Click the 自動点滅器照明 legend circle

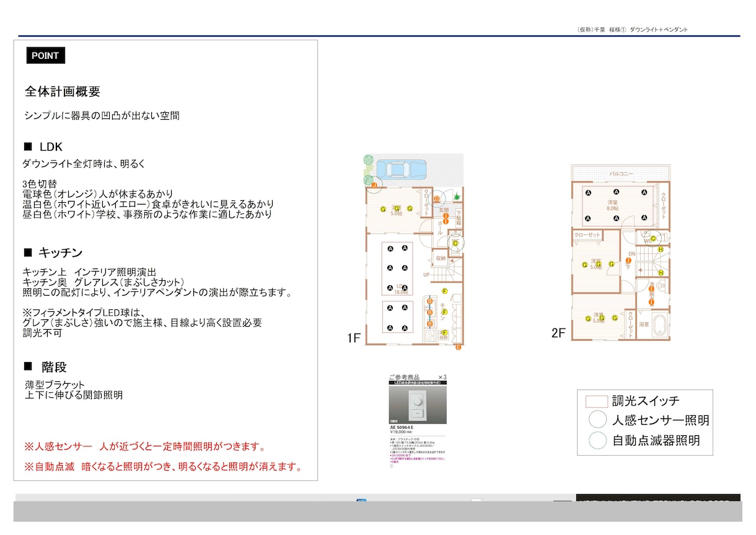coord(597,441)
